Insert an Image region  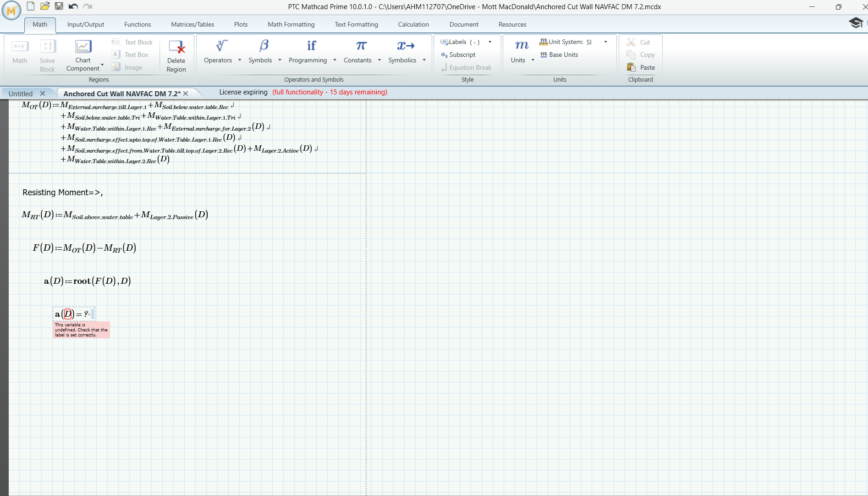click(130, 67)
